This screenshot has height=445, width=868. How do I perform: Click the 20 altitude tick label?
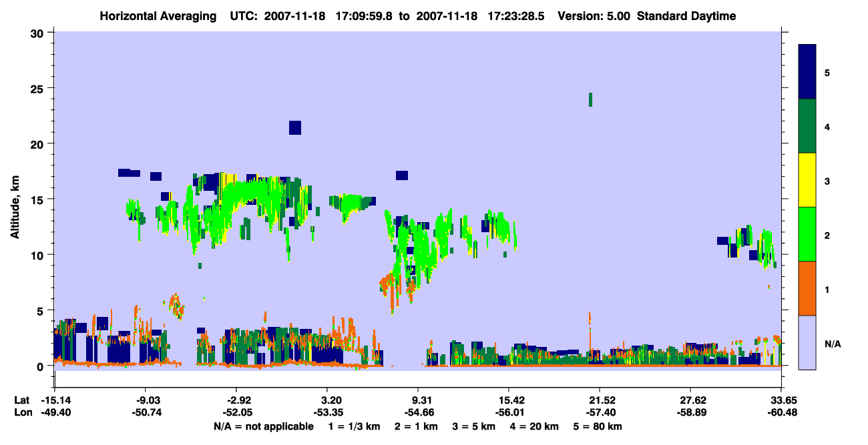click(x=39, y=143)
